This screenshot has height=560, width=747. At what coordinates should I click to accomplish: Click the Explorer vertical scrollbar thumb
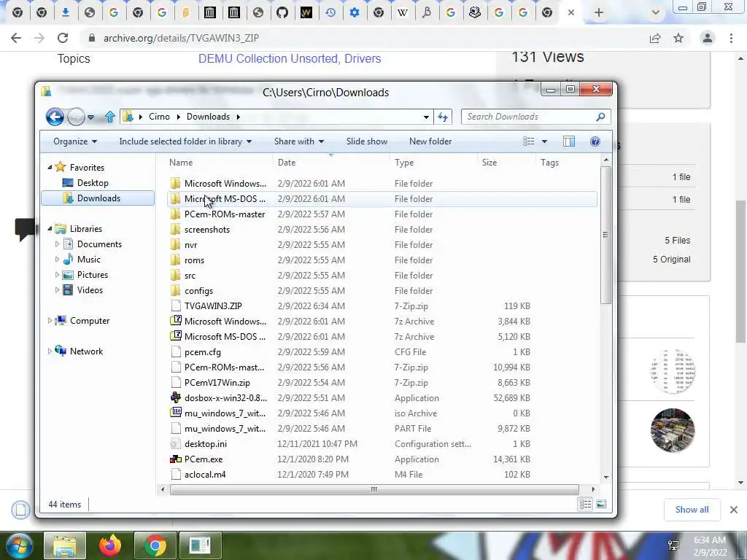tap(605, 235)
